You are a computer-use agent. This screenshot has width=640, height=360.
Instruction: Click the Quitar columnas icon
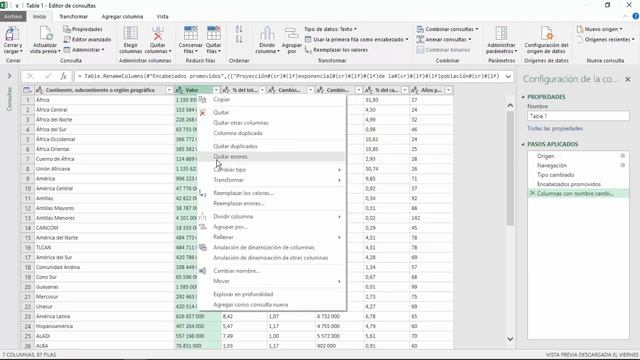pyautogui.click(x=158, y=34)
